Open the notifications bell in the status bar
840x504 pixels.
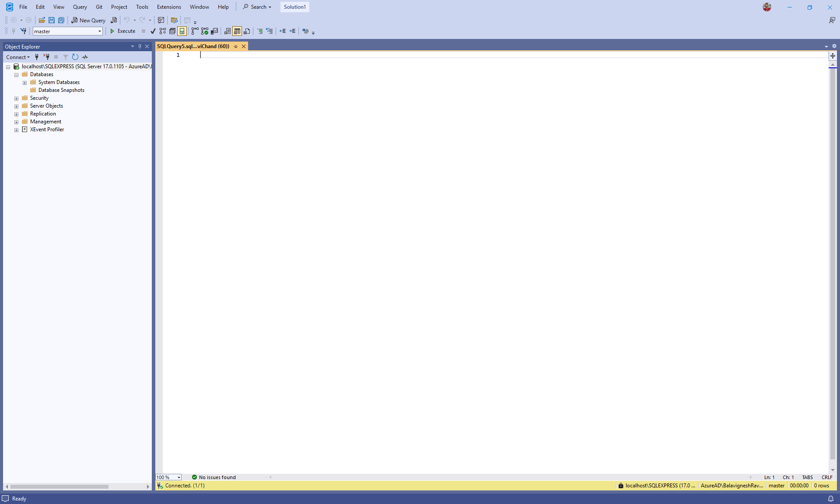830,499
